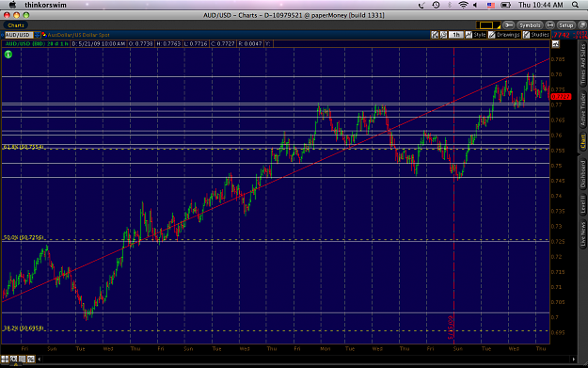
Task: Click the Thu 10:44 AM clock
Action: (541, 5)
